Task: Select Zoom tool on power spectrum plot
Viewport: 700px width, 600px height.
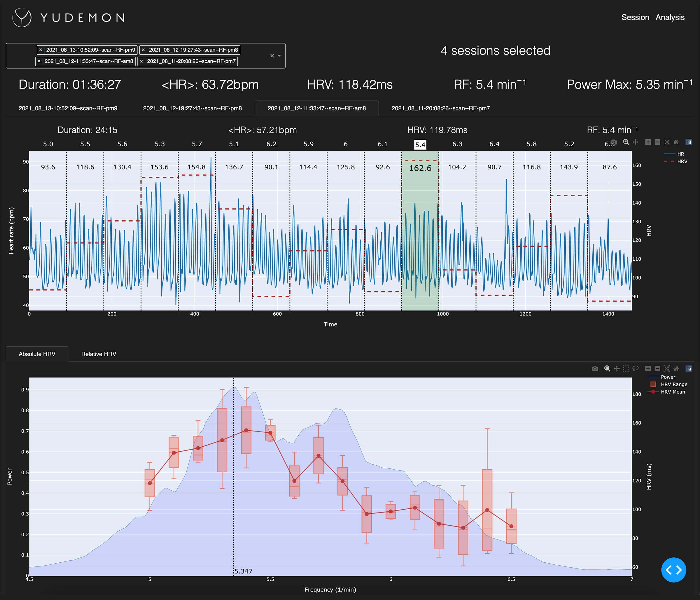Action: [607, 369]
